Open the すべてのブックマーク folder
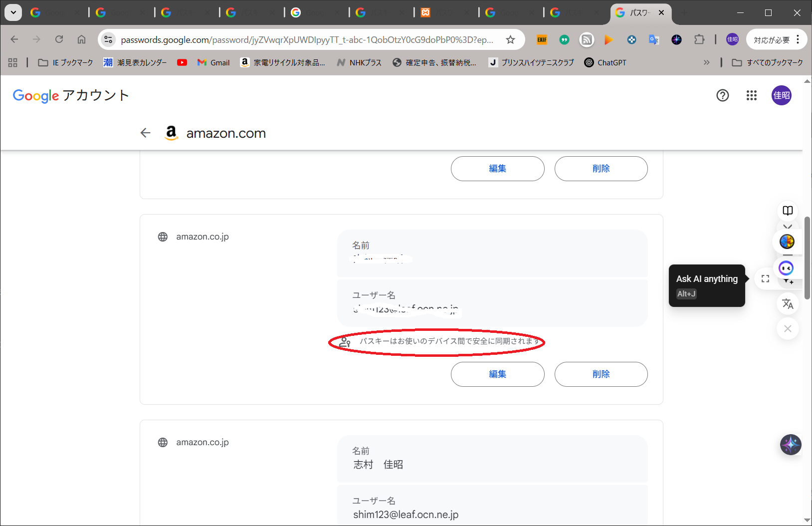812x526 pixels. coord(767,62)
